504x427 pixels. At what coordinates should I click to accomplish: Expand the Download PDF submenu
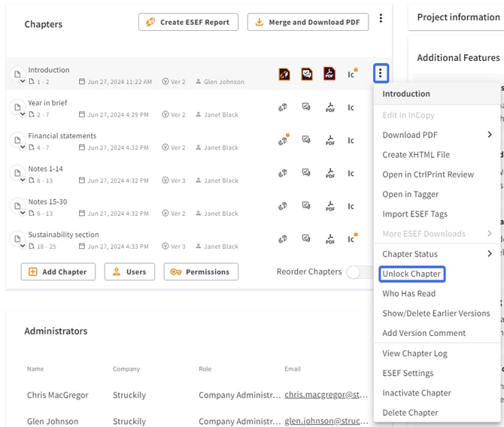point(490,135)
